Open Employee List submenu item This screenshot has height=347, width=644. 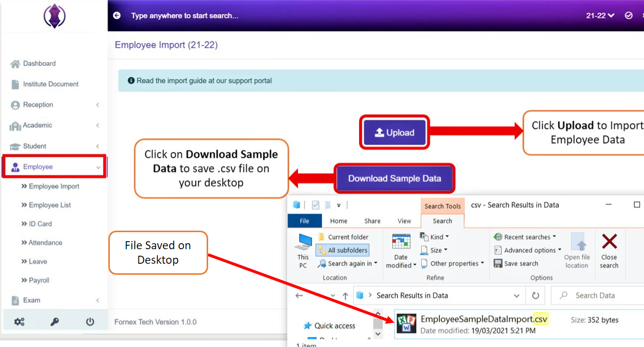pos(46,205)
